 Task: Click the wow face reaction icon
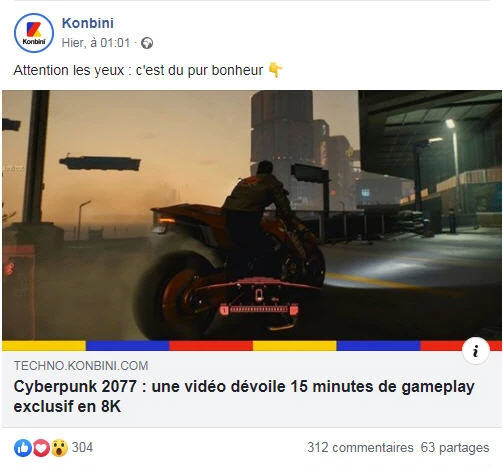coord(59,448)
